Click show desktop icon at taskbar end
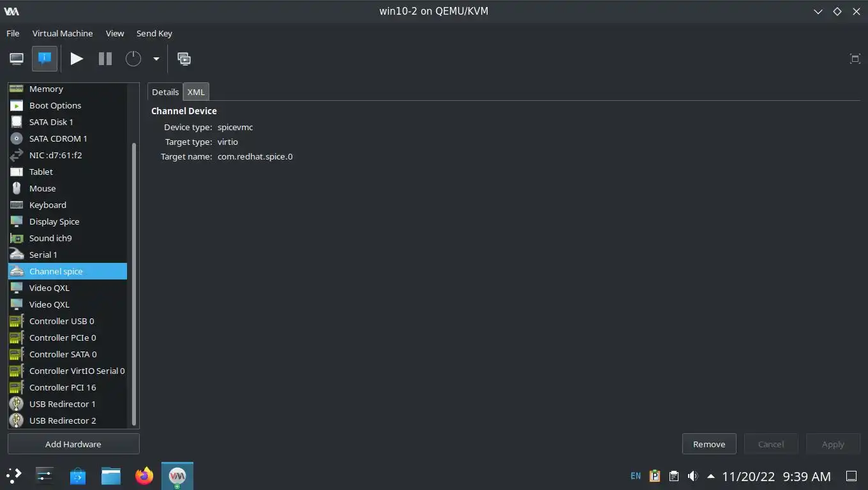Screen dimensions: 868x490 pyautogui.click(x=851, y=476)
